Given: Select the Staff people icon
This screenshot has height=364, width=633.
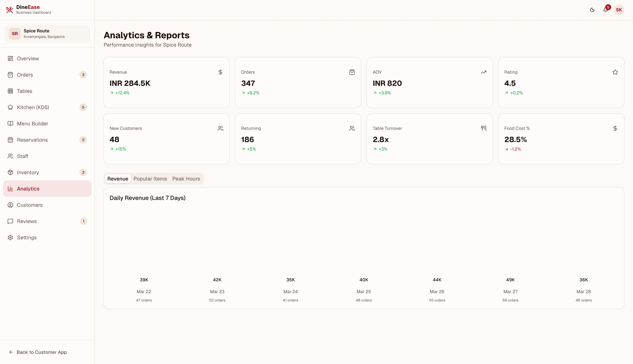Looking at the screenshot, I should (x=10, y=156).
